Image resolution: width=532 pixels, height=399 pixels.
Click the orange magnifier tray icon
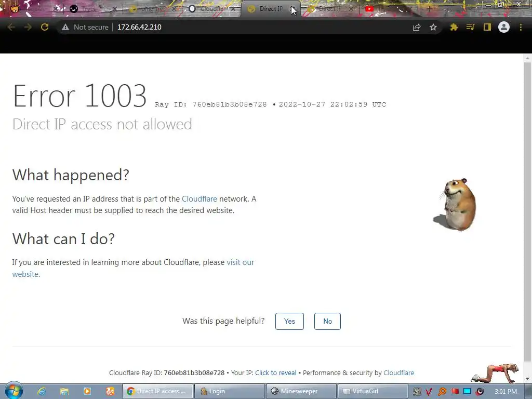[x=442, y=392]
